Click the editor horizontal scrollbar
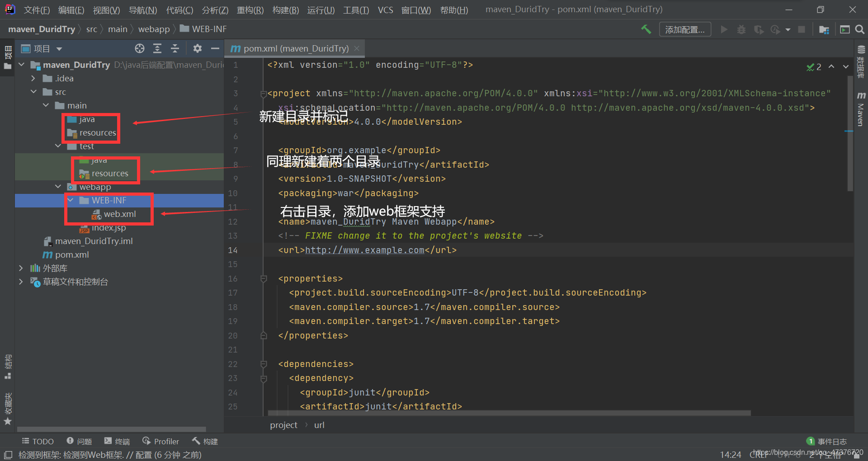This screenshot has height=461, width=868. 509,413
